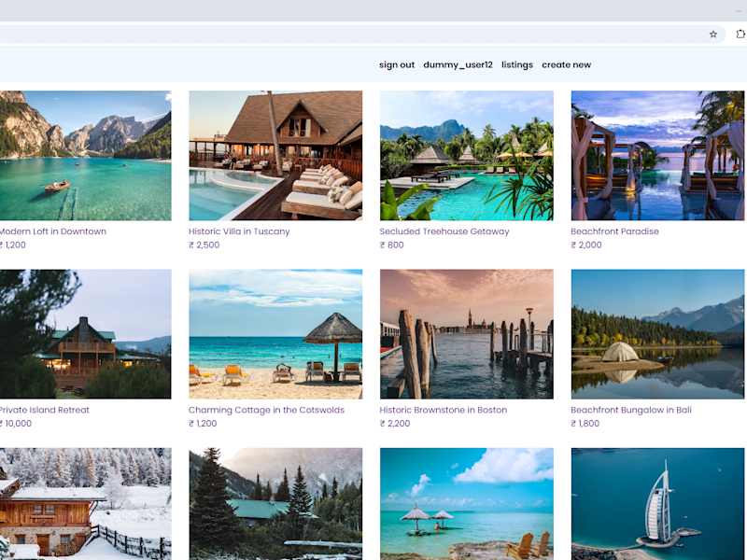This screenshot has height=560, width=747.
Task: Click the Charming Cottage ₹ 1,200 price
Action: pos(203,424)
